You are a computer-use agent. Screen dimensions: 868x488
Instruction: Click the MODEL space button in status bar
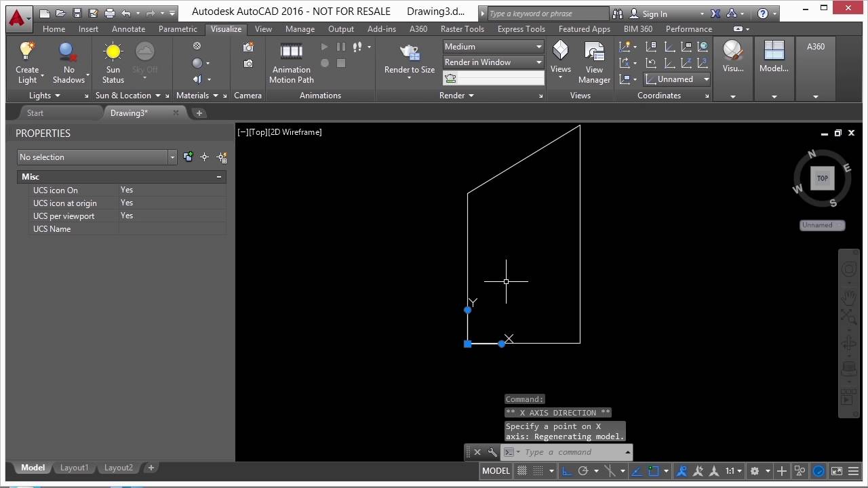pyautogui.click(x=496, y=471)
